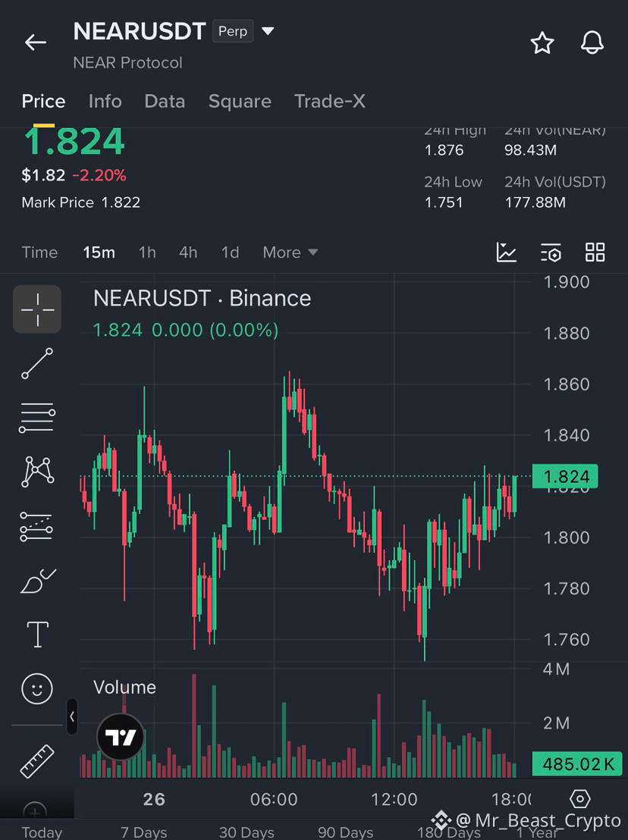Select the trend line drawing tool

(37, 364)
